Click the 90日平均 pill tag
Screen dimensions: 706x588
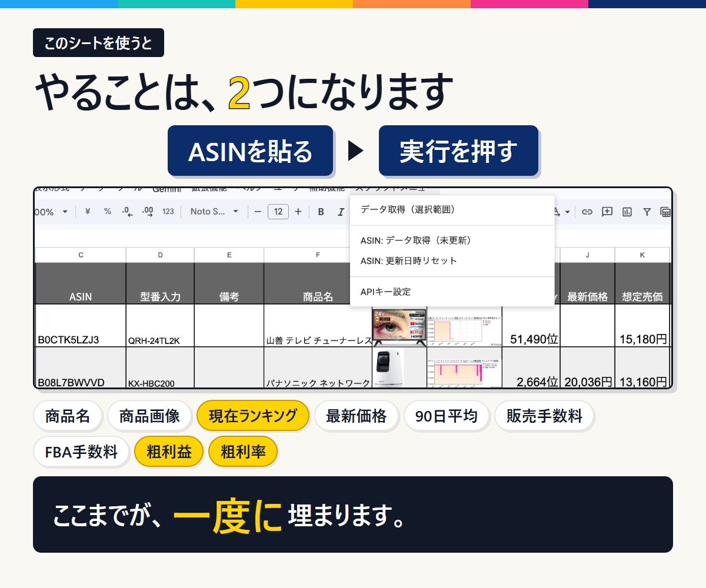(447, 416)
